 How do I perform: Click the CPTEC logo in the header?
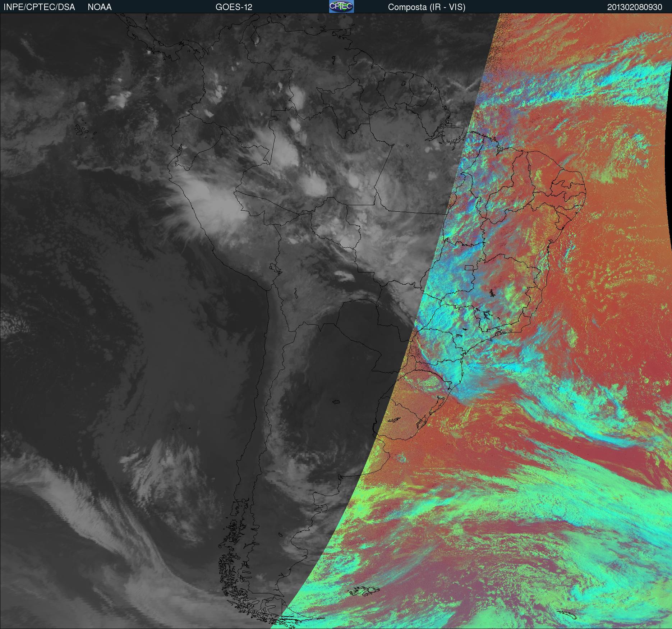[x=341, y=6]
